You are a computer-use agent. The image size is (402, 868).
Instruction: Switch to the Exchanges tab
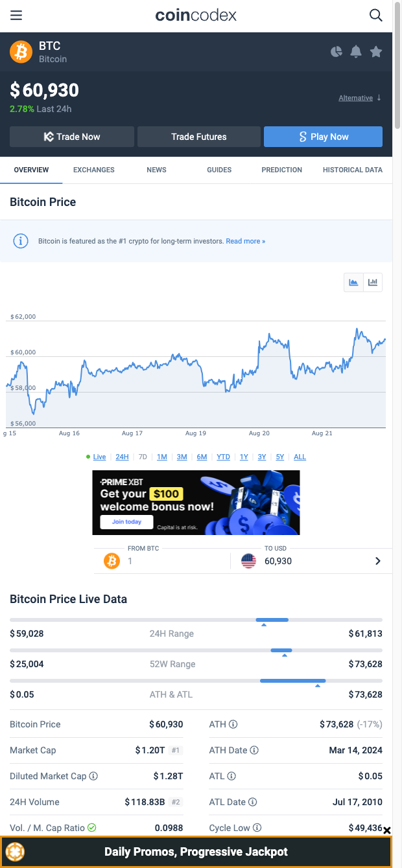93,170
